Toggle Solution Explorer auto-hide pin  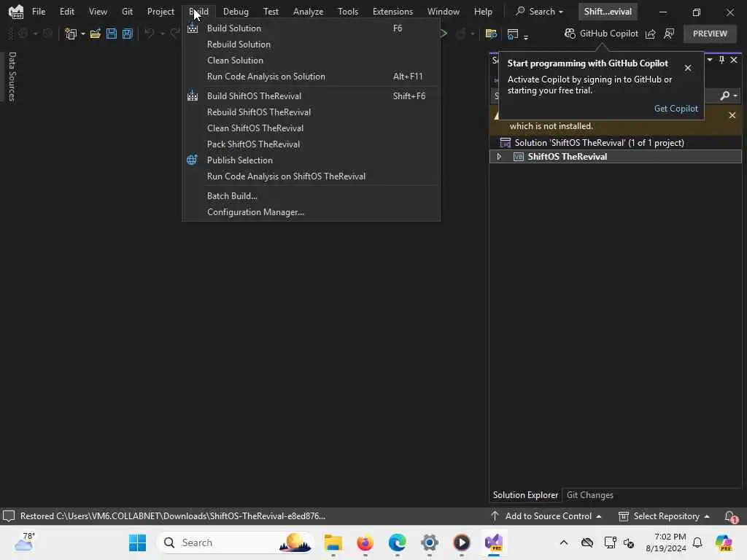tap(721, 60)
